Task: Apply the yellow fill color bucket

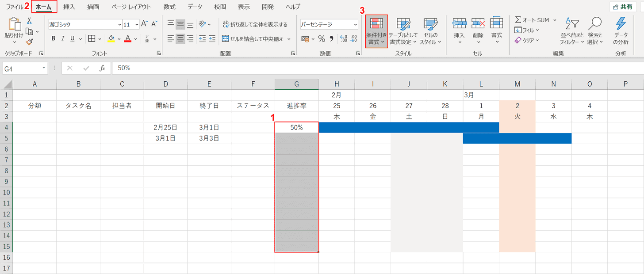Action: (x=111, y=38)
